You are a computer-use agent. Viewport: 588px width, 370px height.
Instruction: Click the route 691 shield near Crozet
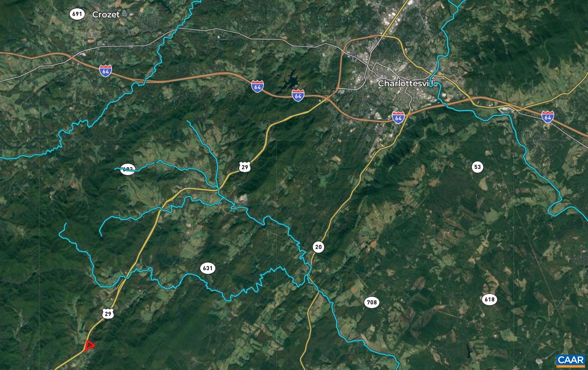tap(77, 14)
